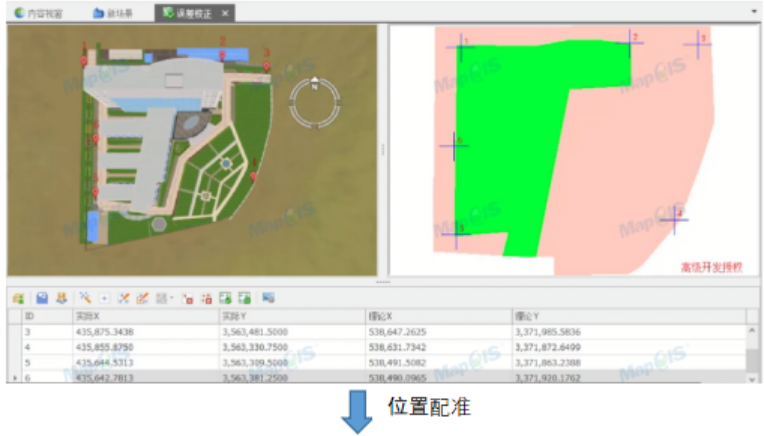
Task: Click blue cross point 3 on right map
Action: pyautogui.click(x=698, y=45)
